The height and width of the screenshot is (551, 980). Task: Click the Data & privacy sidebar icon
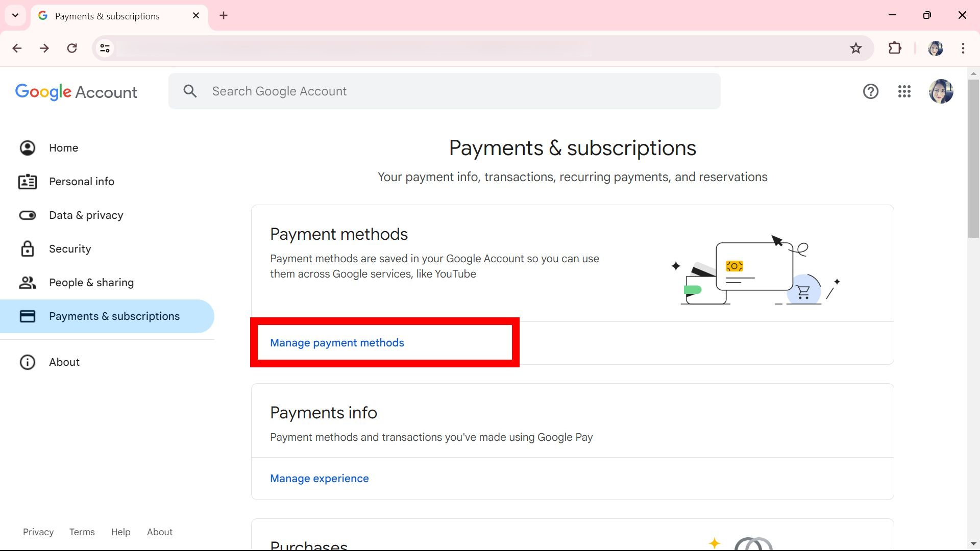tap(27, 215)
